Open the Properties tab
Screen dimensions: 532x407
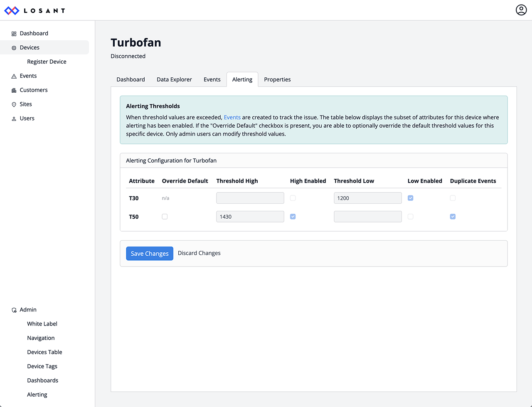click(x=277, y=79)
